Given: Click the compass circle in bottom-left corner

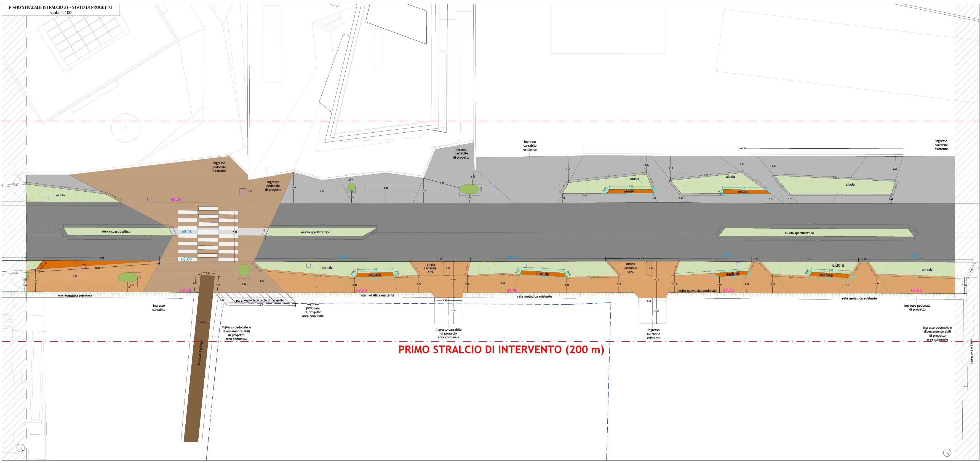Looking at the screenshot, I should [20, 448].
